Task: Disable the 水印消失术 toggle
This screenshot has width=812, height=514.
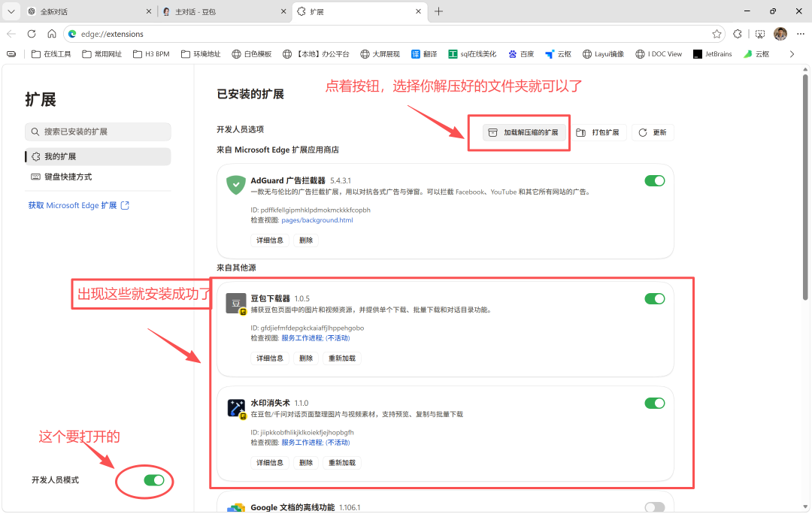Action: coord(655,404)
